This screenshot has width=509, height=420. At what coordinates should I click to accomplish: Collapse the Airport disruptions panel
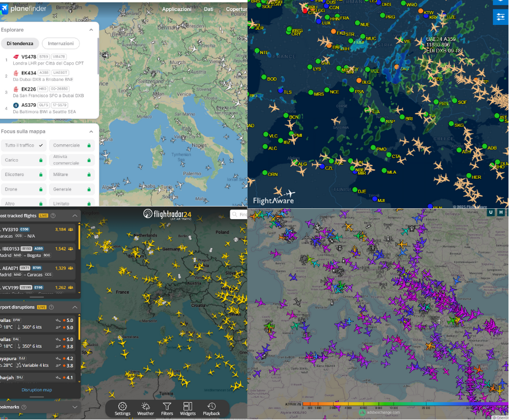(x=74, y=307)
